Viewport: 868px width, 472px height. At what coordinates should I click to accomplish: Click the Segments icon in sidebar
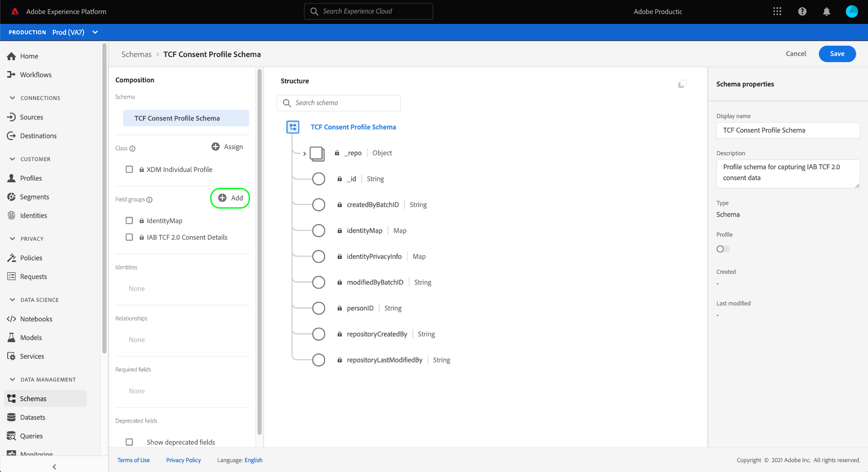click(x=11, y=197)
